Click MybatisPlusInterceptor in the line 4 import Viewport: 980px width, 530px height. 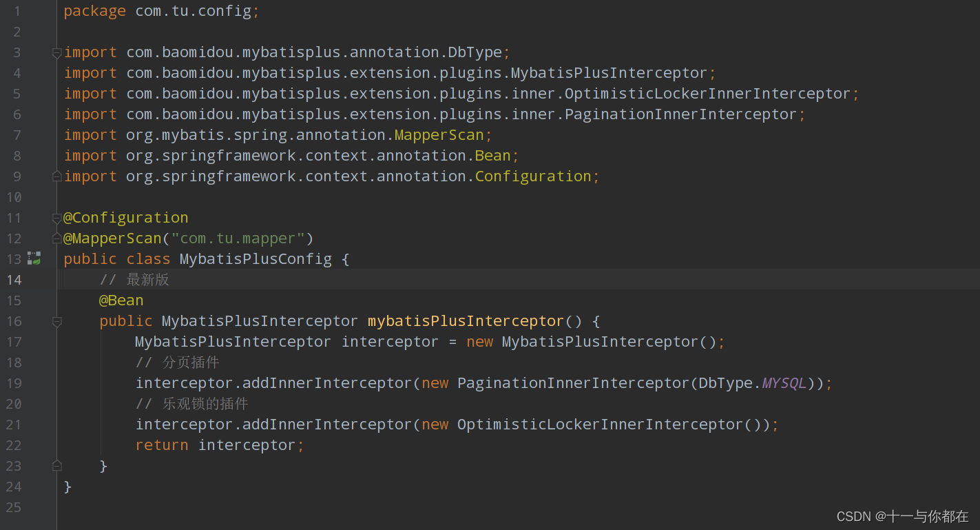[609, 73]
